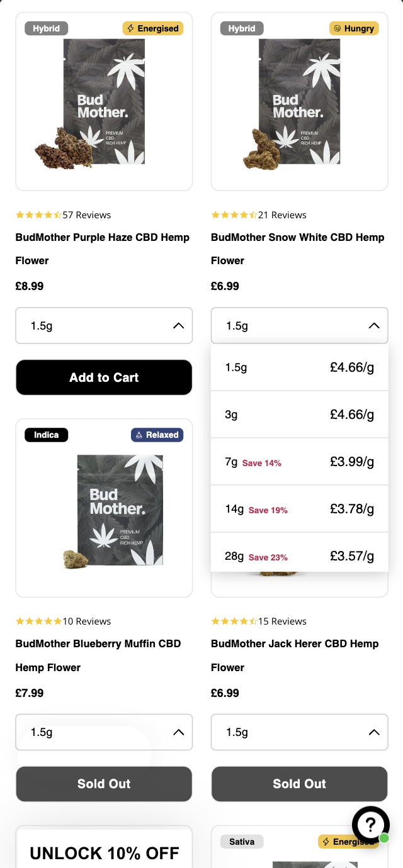
Task: Open Jack Herer weight selector
Action: click(x=299, y=732)
